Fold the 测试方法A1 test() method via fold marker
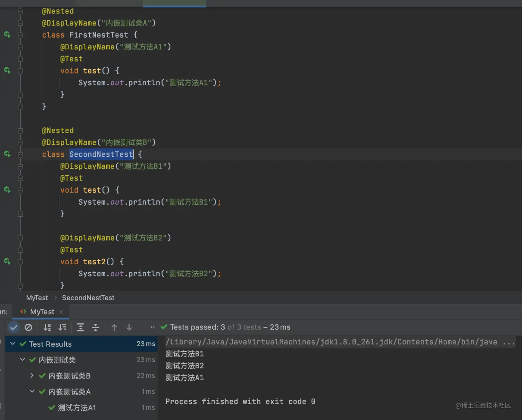Viewport: 522px width, 420px height. coord(20,71)
